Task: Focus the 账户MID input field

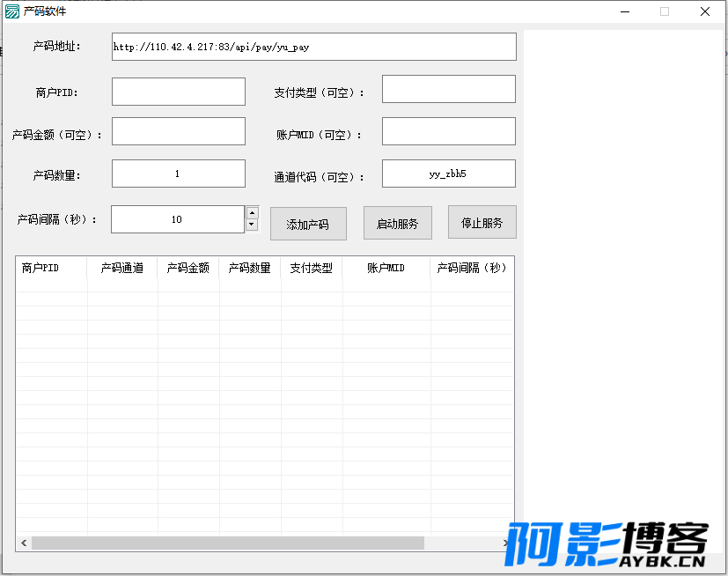Action: (449, 131)
